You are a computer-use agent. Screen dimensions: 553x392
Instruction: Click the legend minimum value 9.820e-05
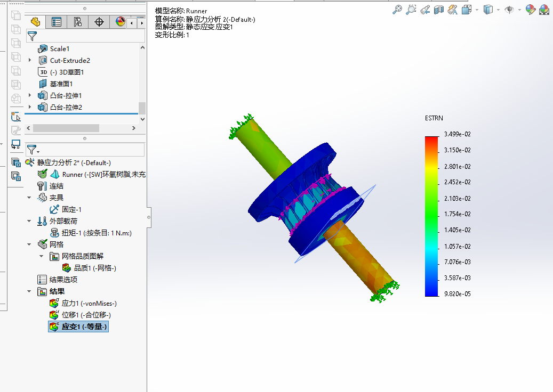pos(458,294)
